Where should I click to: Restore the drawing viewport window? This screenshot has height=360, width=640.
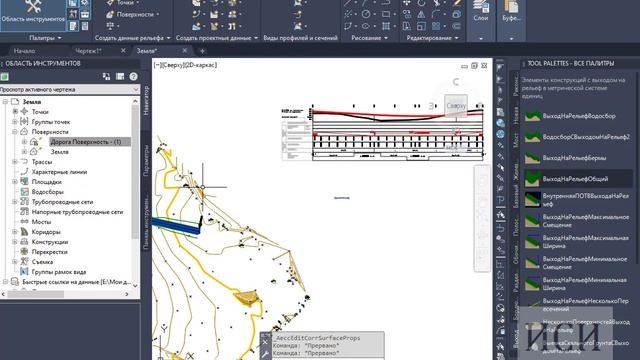pyautogui.click(x=474, y=65)
